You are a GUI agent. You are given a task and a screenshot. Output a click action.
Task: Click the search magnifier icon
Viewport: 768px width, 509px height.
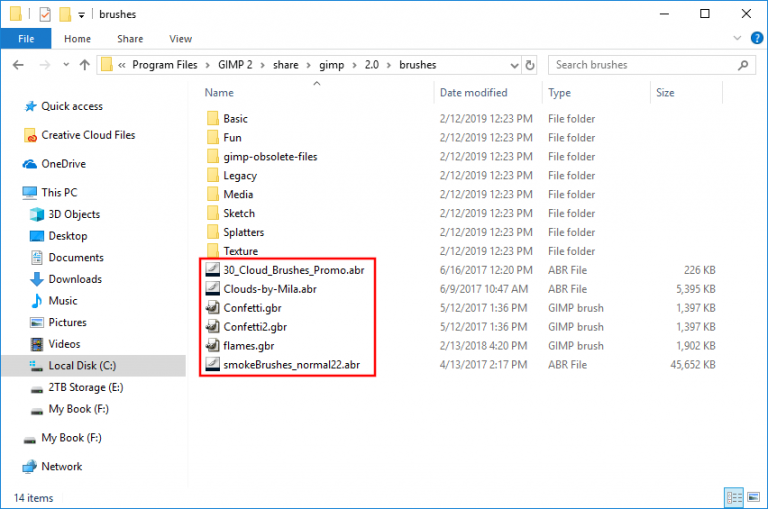pos(743,65)
